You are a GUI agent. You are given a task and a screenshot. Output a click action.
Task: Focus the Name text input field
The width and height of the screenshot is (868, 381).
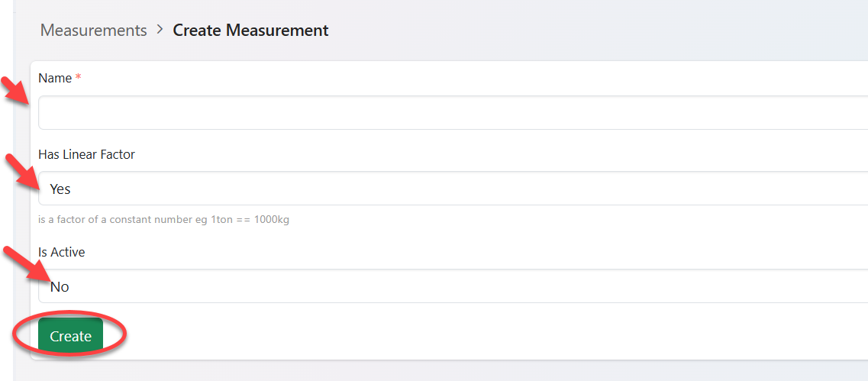(450, 113)
